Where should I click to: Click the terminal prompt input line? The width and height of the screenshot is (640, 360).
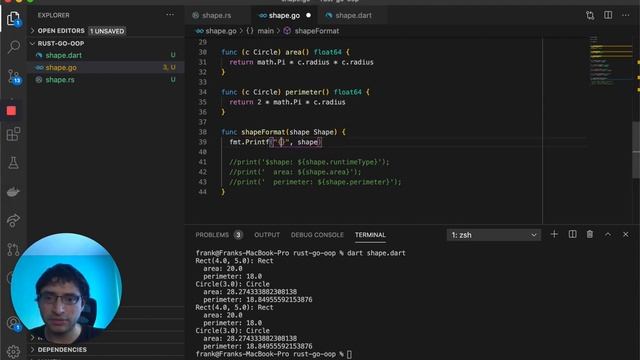273,354
